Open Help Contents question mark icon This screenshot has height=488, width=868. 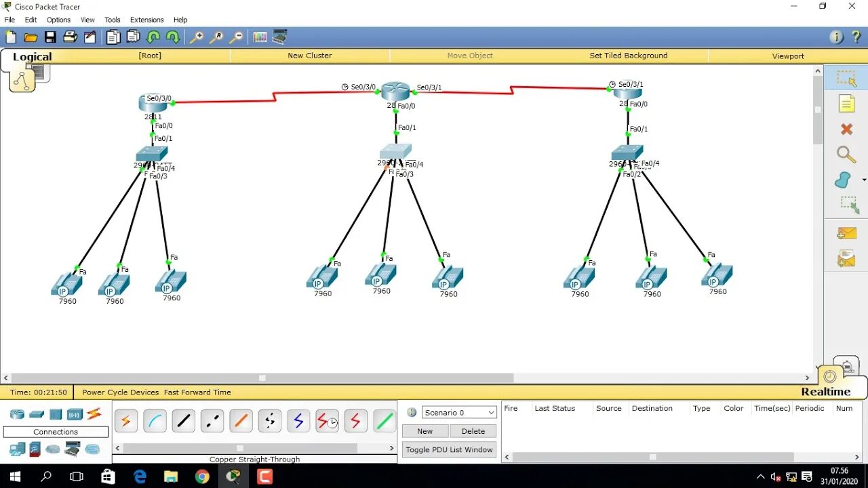(x=856, y=37)
